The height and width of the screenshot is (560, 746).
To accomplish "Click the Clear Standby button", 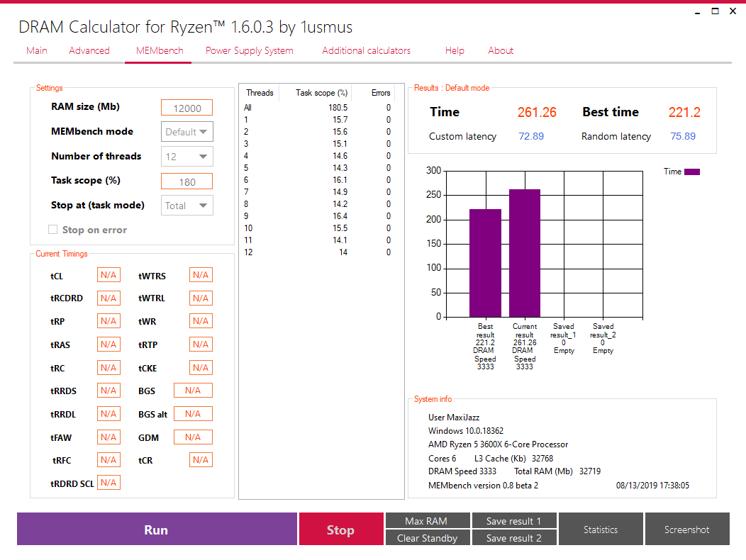I will click(428, 538).
